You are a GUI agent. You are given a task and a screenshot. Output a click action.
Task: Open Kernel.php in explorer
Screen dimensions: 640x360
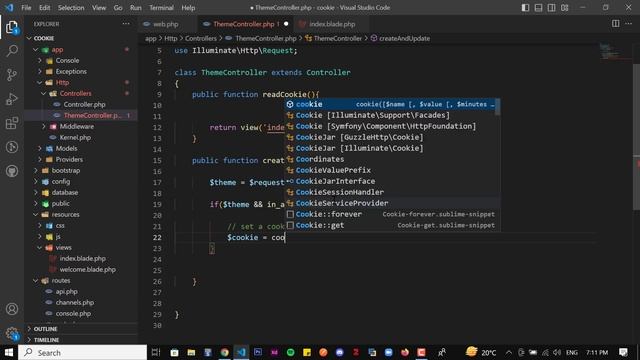[x=75, y=138]
